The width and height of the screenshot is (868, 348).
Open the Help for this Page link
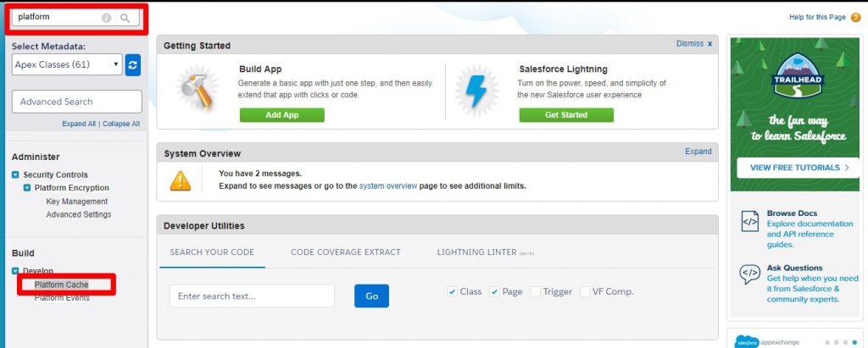point(818,18)
